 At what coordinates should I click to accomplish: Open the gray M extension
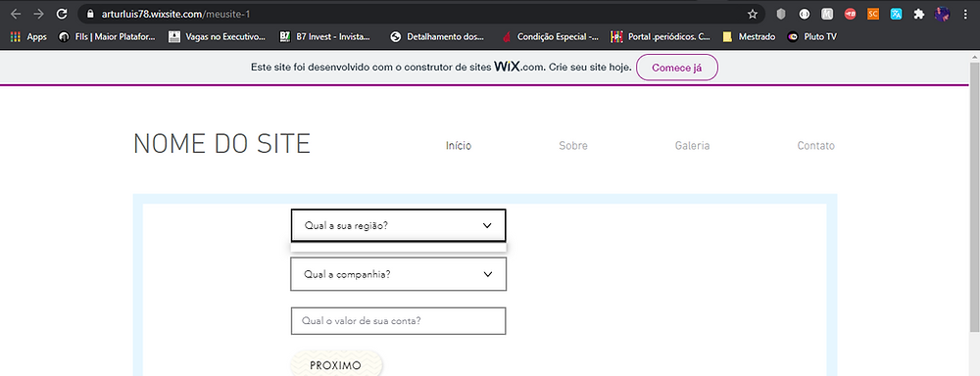(x=827, y=14)
